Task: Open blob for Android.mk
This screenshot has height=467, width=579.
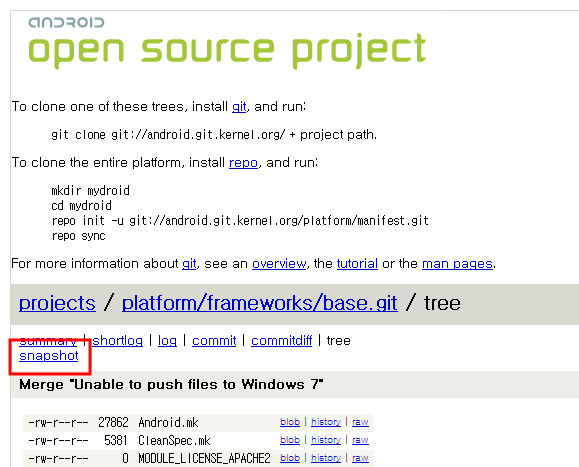Action: [290, 422]
